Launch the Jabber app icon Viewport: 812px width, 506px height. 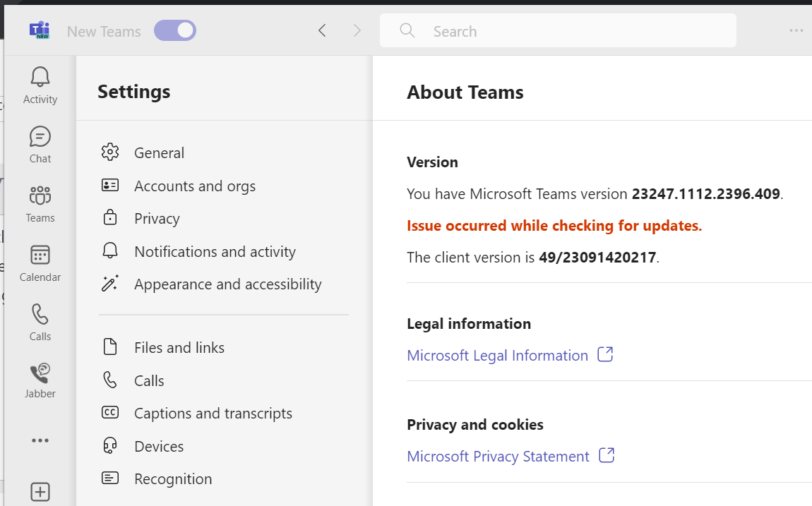(x=40, y=373)
